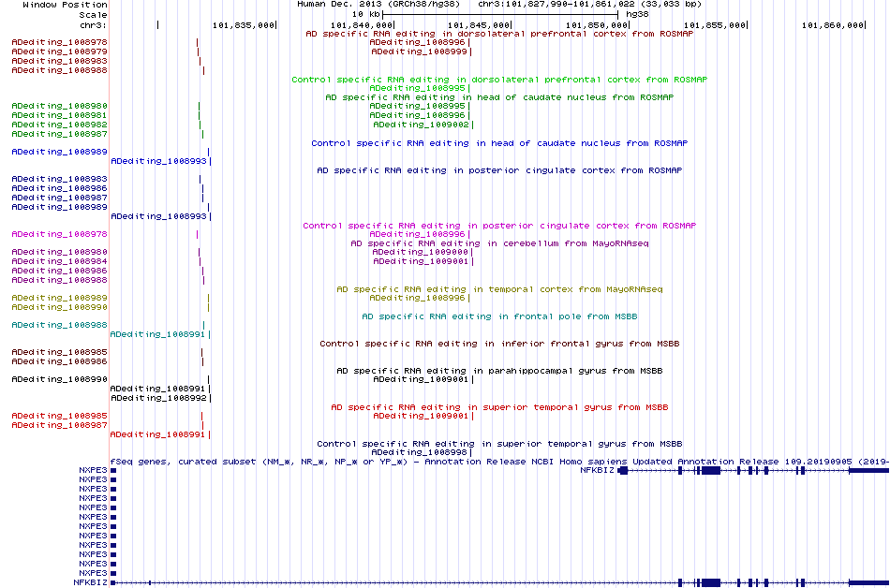Click the 101,850,000 coordinate on the chr3 ruler
890x588 pixels.
pyautogui.click(x=597, y=25)
